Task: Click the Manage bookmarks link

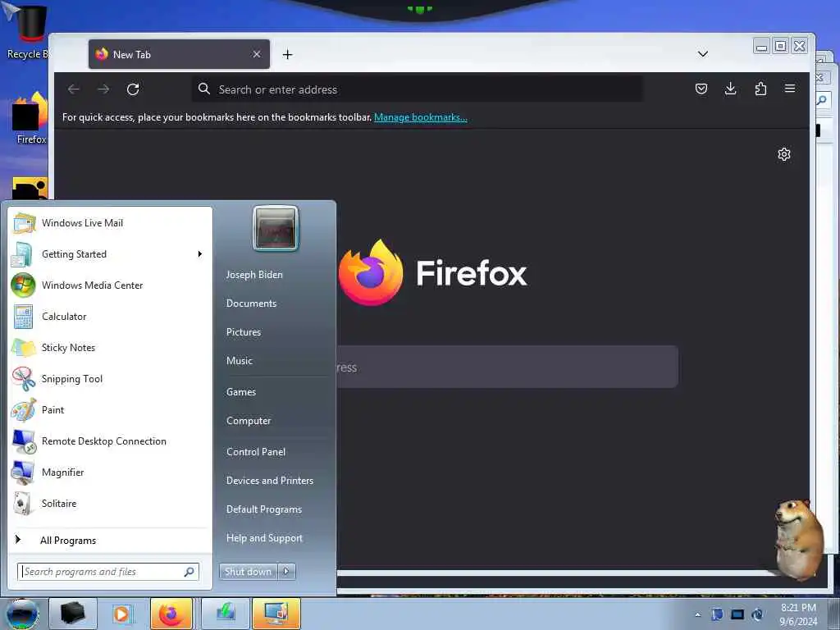Action: (x=421, y=116)
